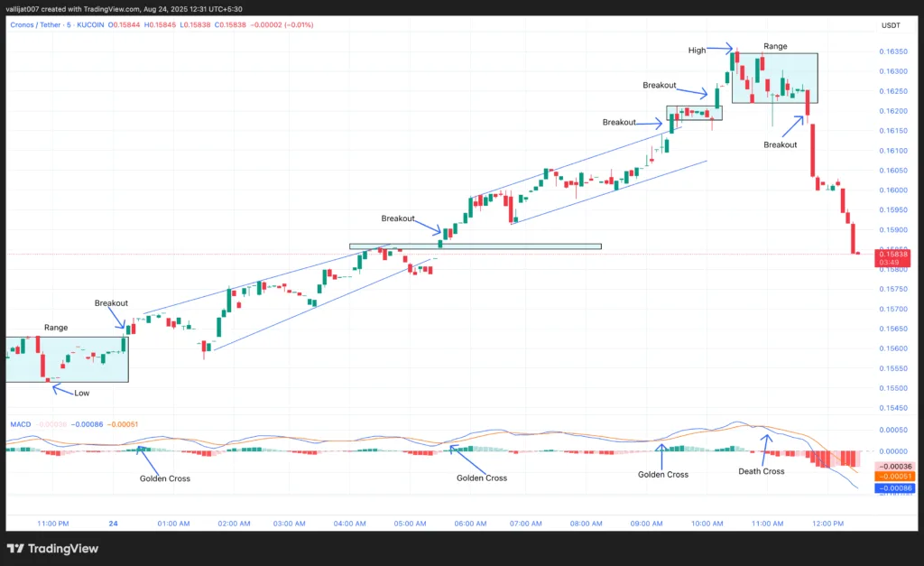Click the 0.16350 price scale label
Screen dimensions: 924x566
click(892, 51)
